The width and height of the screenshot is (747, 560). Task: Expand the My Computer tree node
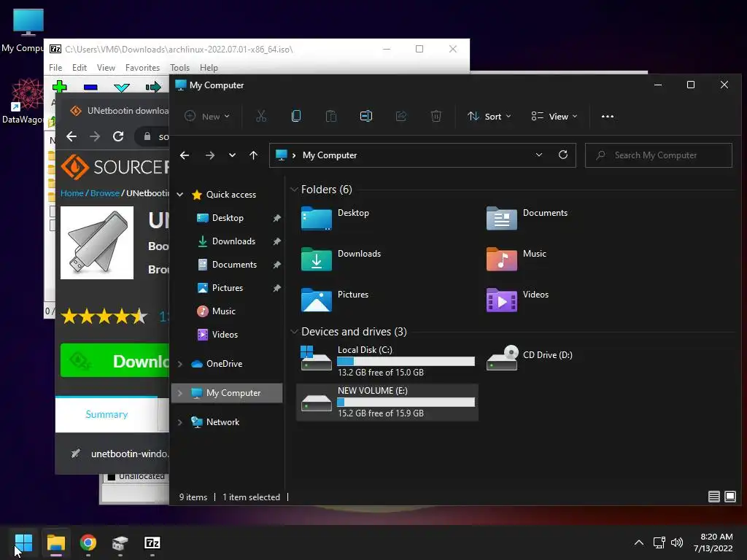180,393
